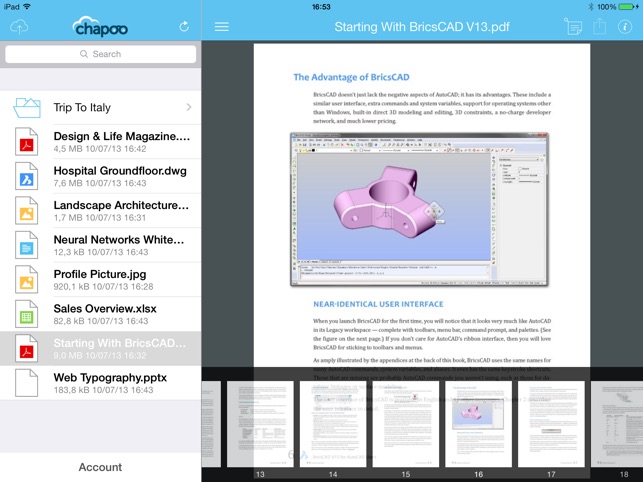This screenshot has height=482, width=643.
Task: Open Neural Networks White file name
Action: pos(119,240)
